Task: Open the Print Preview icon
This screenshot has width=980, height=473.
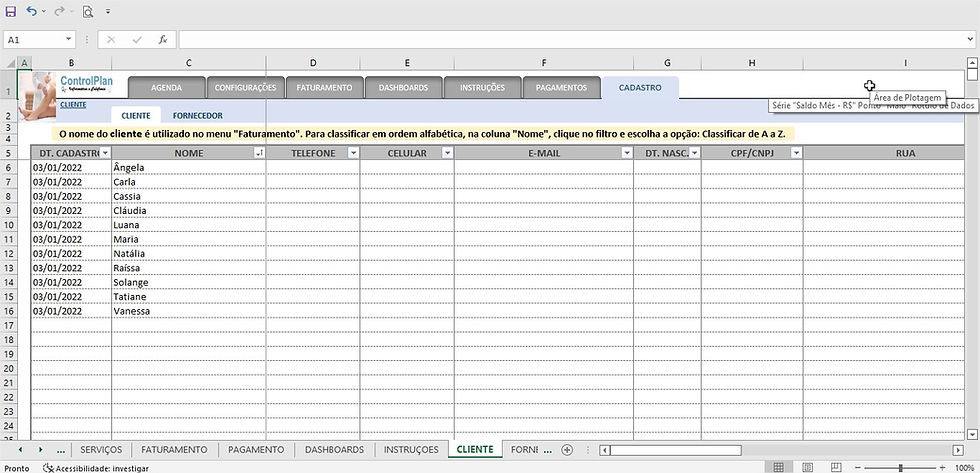Action: click(88, 11)
